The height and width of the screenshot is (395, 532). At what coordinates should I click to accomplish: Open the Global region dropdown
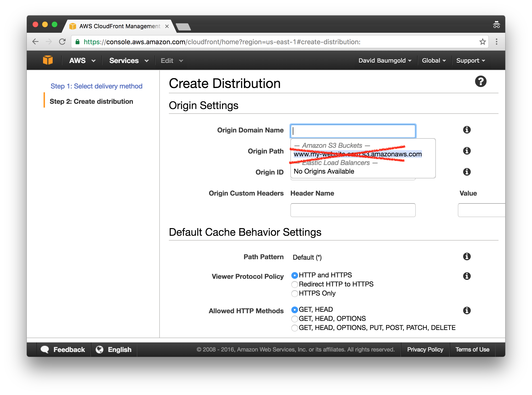[434, 61]
